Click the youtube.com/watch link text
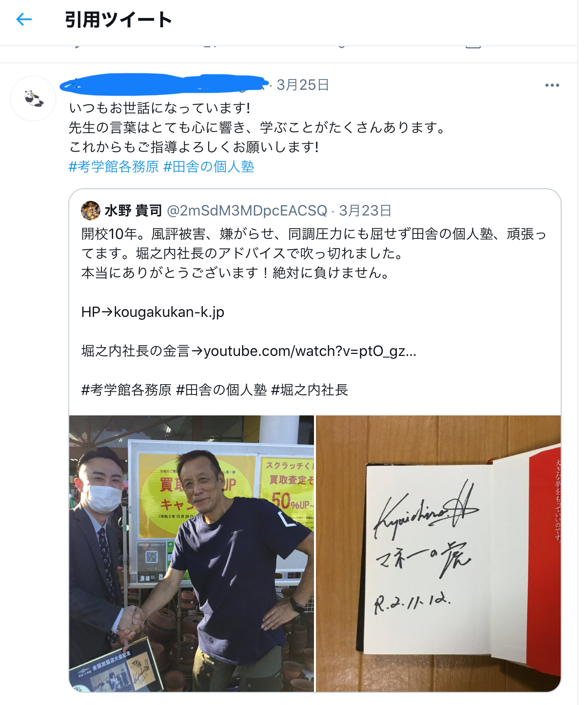The width and height of the screenshot is (588, 705). coord(310,351)
